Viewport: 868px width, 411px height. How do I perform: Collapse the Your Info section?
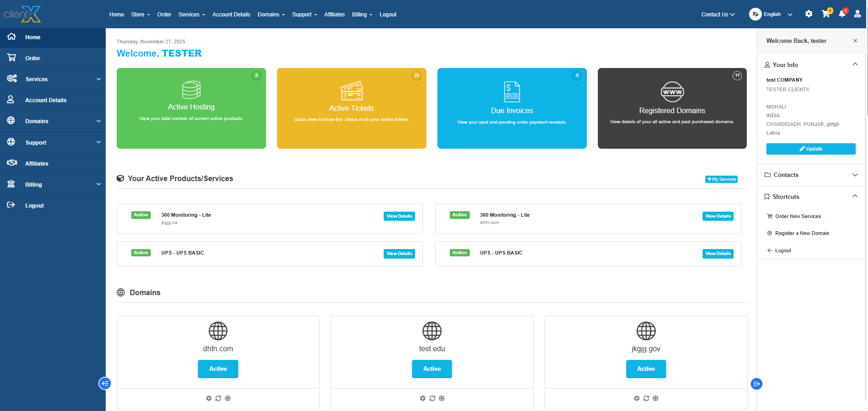pos(855,64)
